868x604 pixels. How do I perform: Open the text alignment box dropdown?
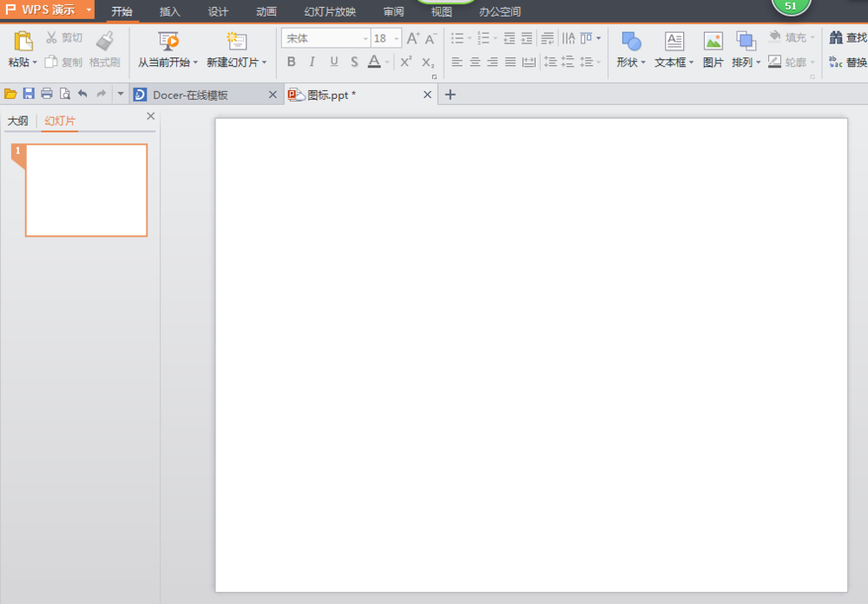click(598, 38)
